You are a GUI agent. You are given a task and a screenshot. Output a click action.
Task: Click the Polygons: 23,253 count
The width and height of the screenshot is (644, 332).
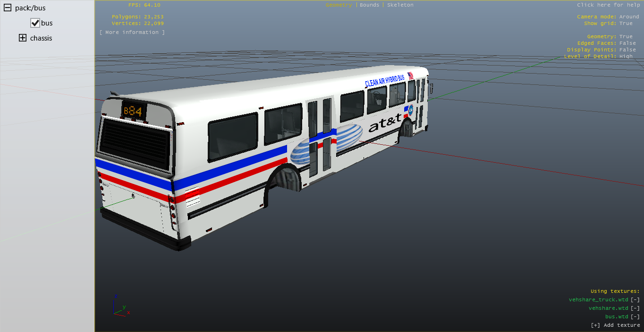138,17
